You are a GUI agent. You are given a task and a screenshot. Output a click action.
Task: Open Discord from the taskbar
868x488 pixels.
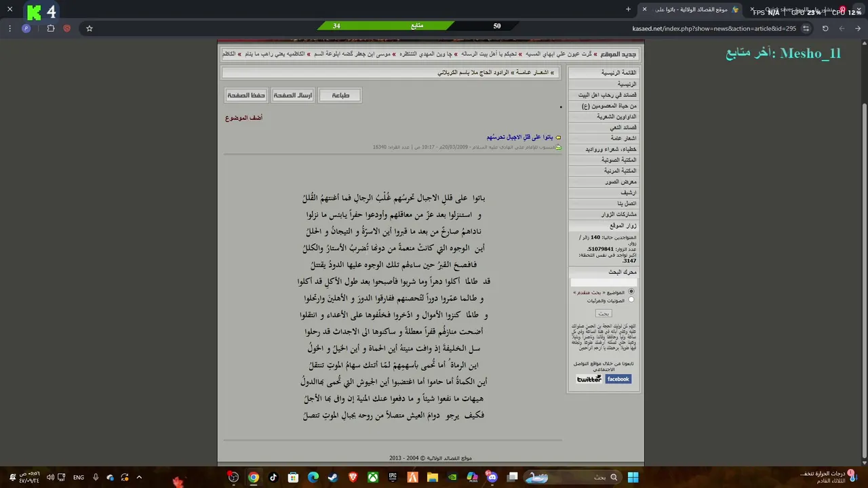point(492,477)
